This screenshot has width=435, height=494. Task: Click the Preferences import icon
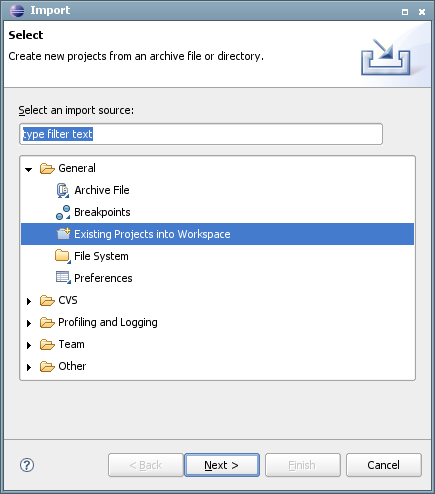[63, 278]
